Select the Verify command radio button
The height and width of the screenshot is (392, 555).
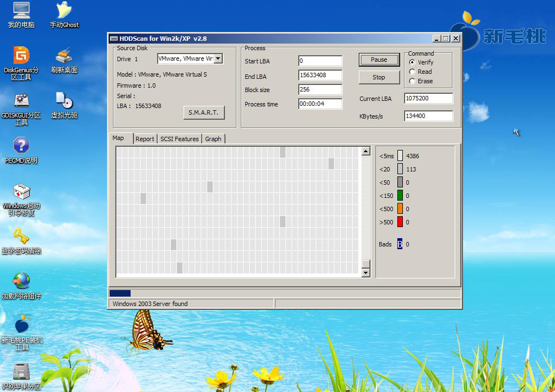click(x=412, y=62)
